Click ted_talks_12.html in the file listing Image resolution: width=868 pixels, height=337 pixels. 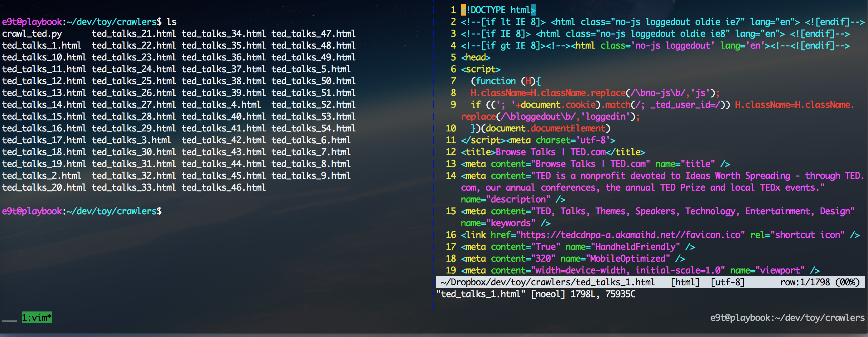[44, 81]
